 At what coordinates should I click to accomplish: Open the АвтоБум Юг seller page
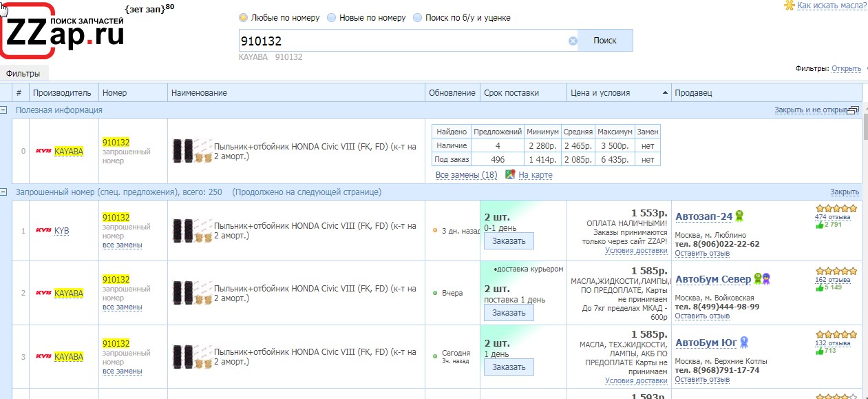pos(706,342)
